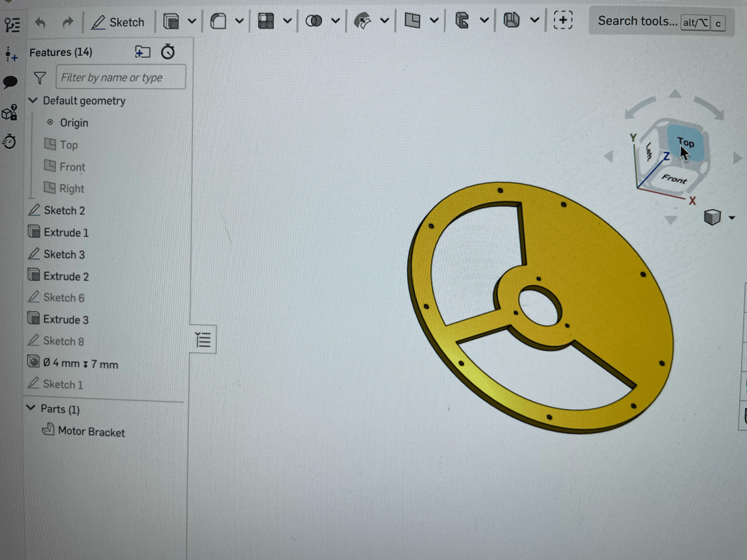Click the filter funnel icon
Image resolution: width=747 pixels, height=560 pixels.
point(39,78)
